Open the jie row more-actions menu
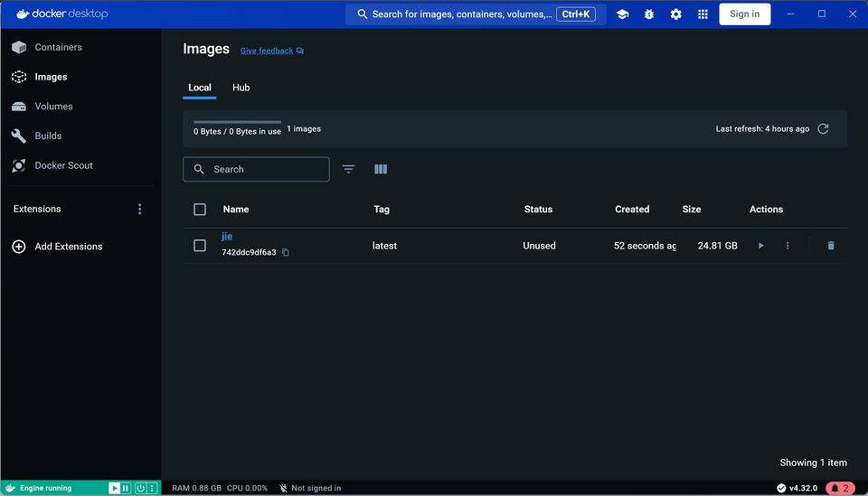 [x=788, y=246]
